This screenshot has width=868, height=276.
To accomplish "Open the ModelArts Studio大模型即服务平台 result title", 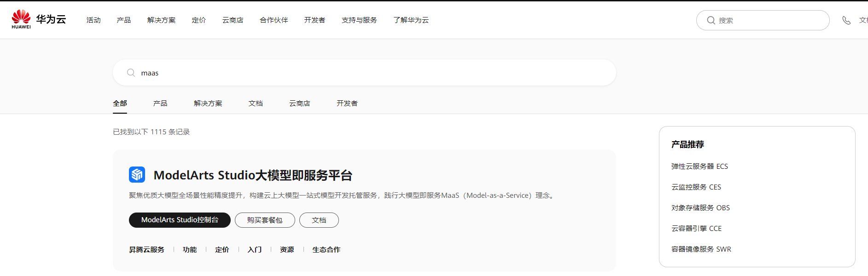I will [x=253, y=175].
